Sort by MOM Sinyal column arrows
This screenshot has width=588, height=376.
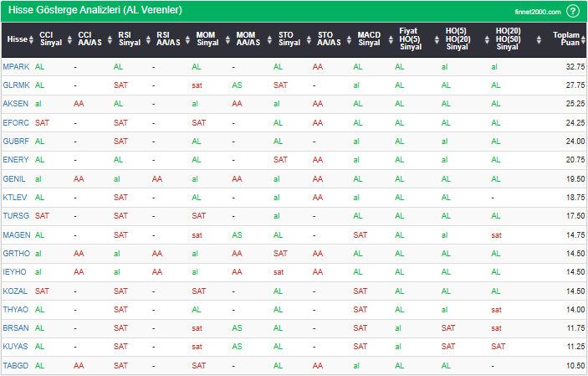pyautogui.click(x=224, y=39)
